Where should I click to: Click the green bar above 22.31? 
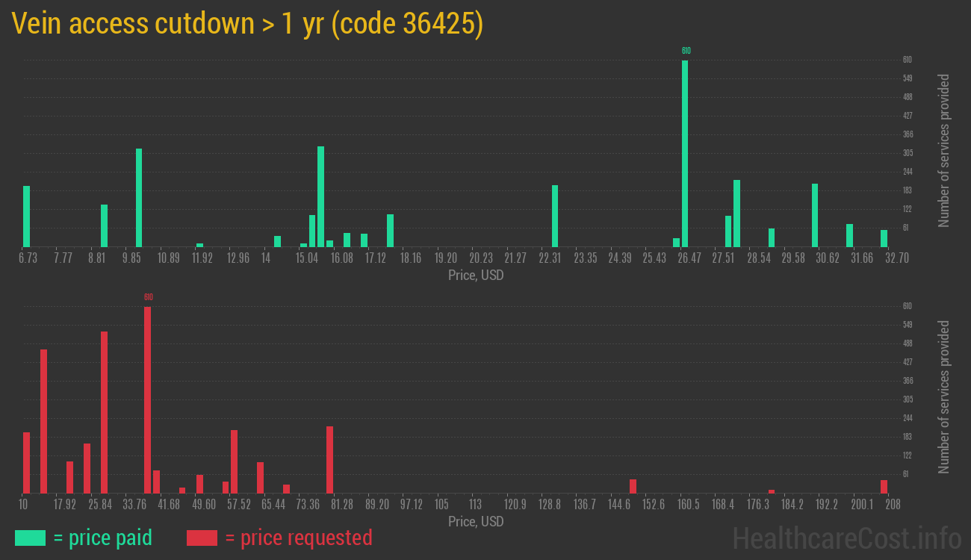[555, 217]
